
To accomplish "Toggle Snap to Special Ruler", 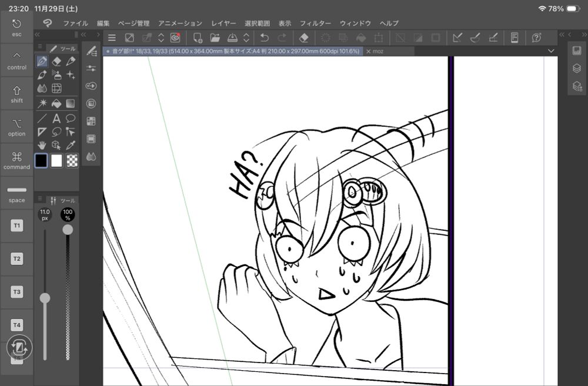I will tap(475, 38).
